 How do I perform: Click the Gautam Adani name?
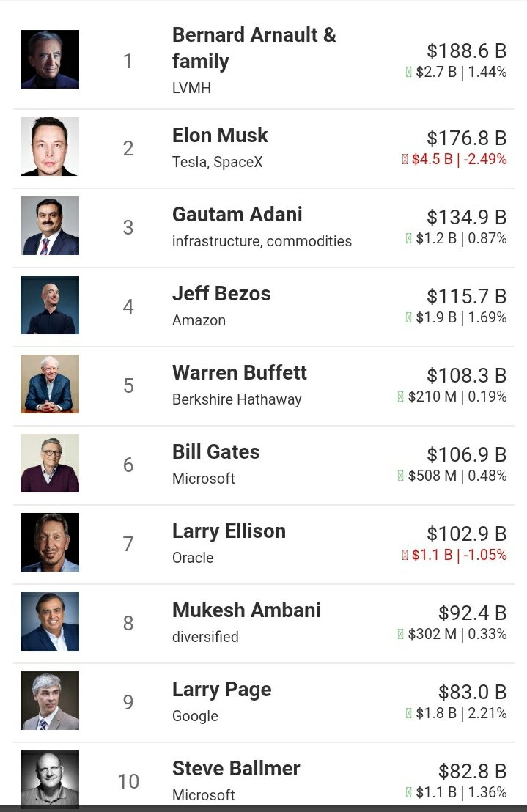[237, 215]
